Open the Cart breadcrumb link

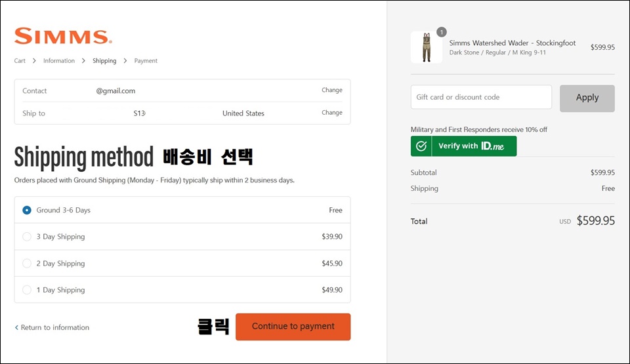tap(20, 60)
